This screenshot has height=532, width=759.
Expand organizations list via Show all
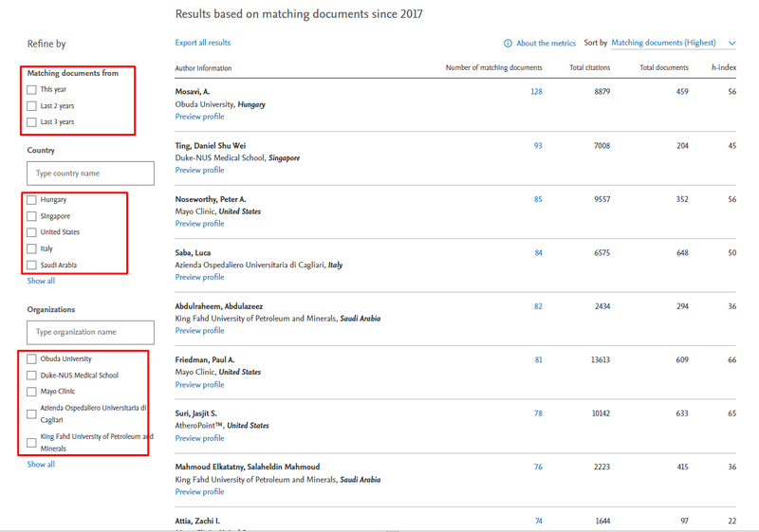[41, 465]
